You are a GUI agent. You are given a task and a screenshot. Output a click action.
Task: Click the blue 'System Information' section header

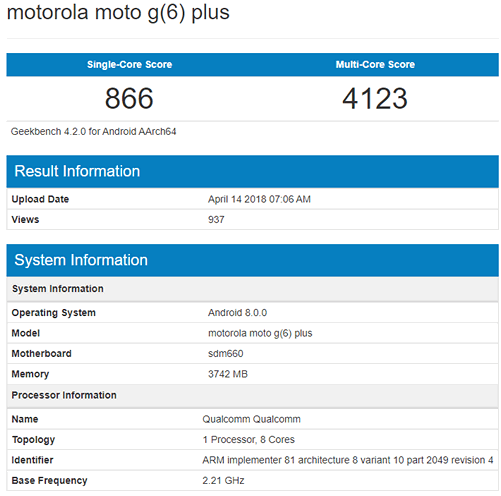(252, 260)
